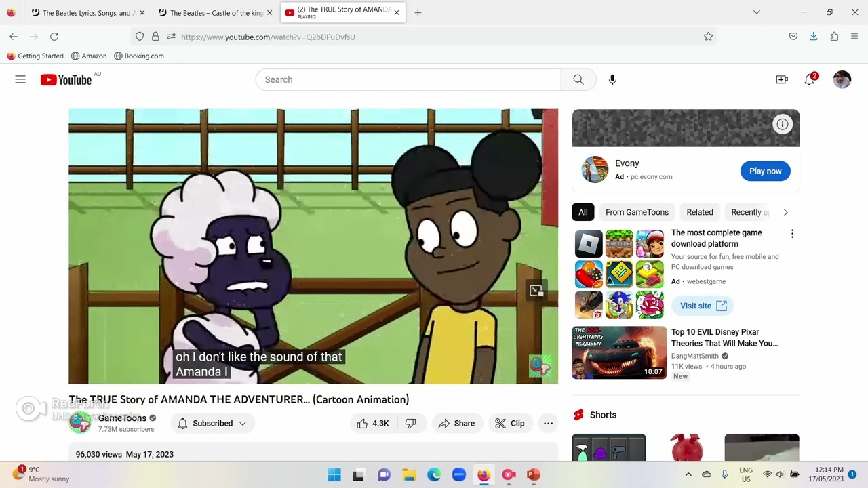This screenshot has height=488, width=868.
Task: Dislike the video with thumbs down
Action: click(410, 423)
